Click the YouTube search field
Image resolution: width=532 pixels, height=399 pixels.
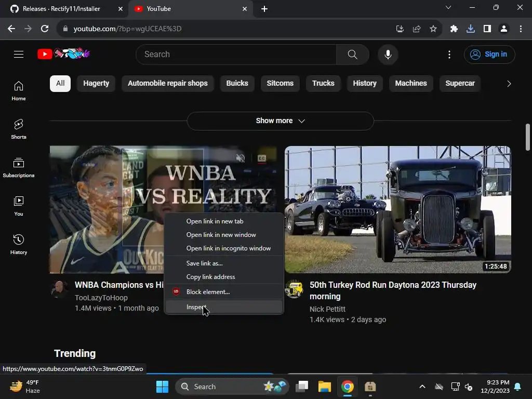(x=236, y=54)
